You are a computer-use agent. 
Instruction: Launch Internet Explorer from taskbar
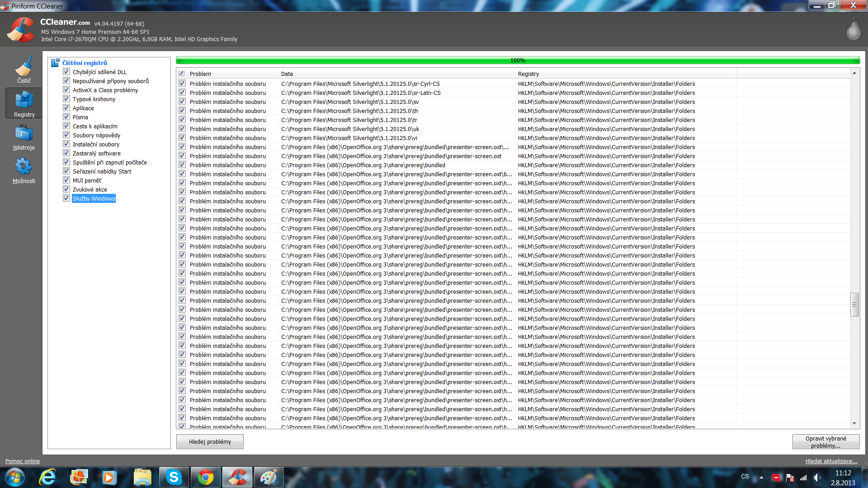click(x=47, y=477)
